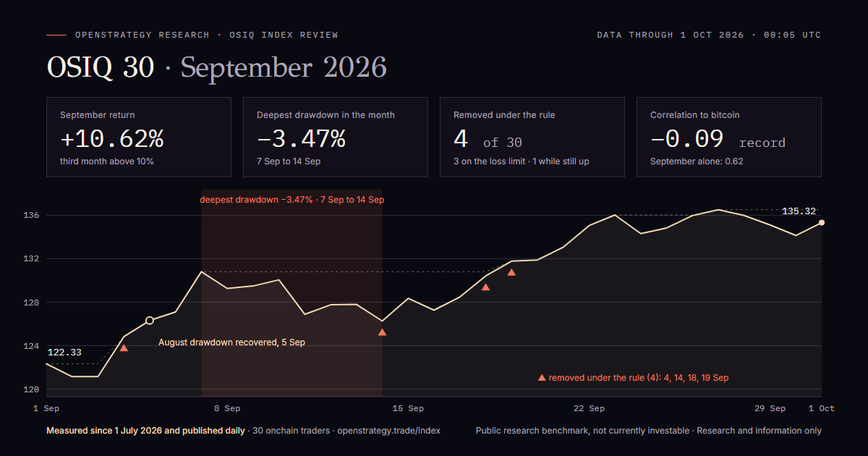Click the 'Deepest drawdown in the month' card

tap(336, 138)
